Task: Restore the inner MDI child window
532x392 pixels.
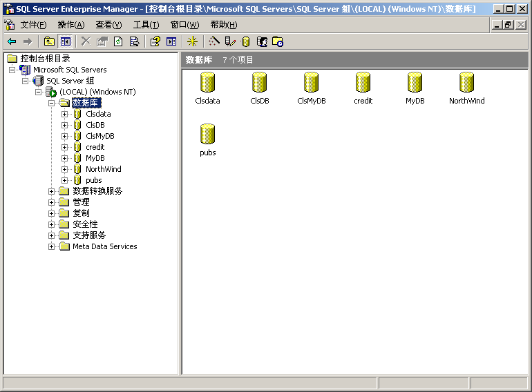Action: pos(508,24)
